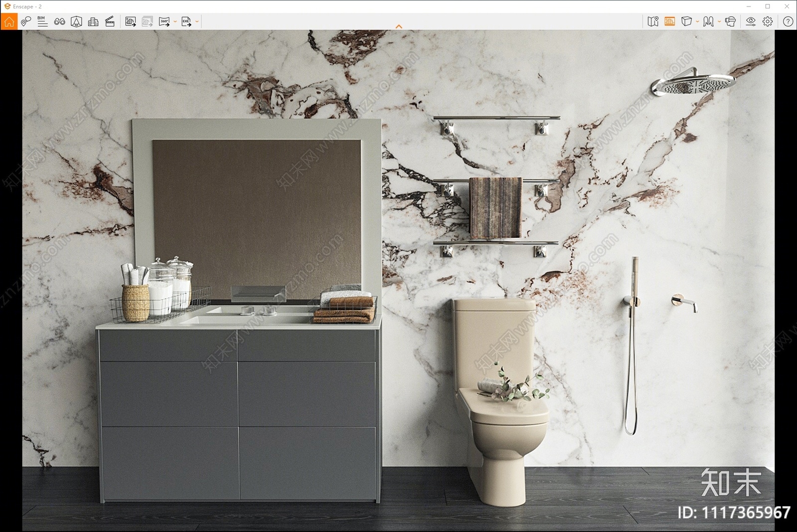Screen dimensions: 797x532
Task: Export a screenshot of the render
Action: tap(131, 21)
